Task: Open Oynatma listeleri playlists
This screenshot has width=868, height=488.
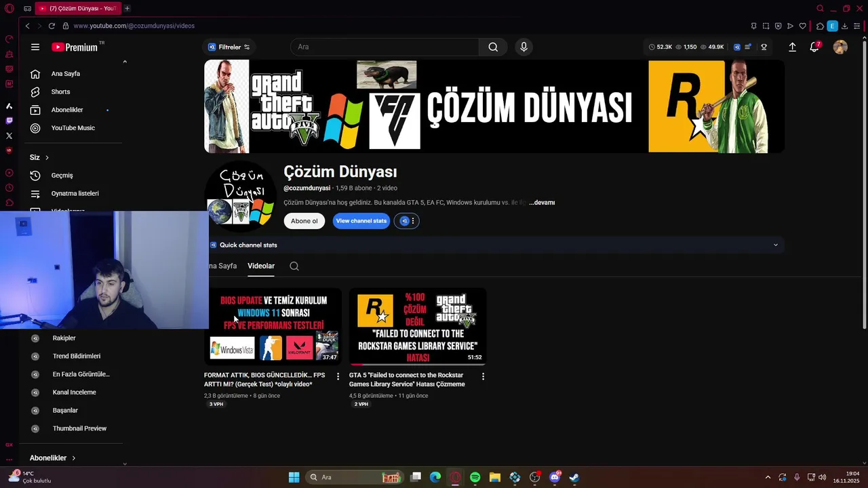Action: point(75,193)
